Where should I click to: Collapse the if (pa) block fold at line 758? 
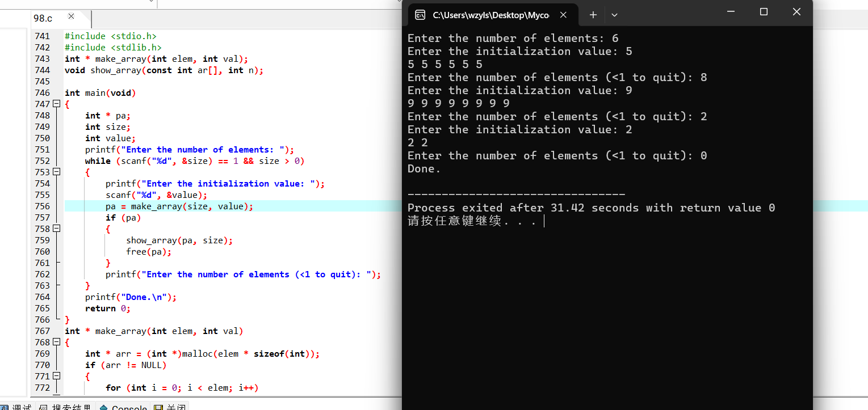[x=56, y=229]
